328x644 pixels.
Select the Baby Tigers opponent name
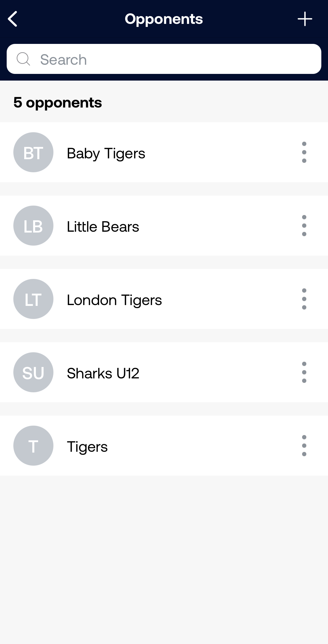pos(106,154)
